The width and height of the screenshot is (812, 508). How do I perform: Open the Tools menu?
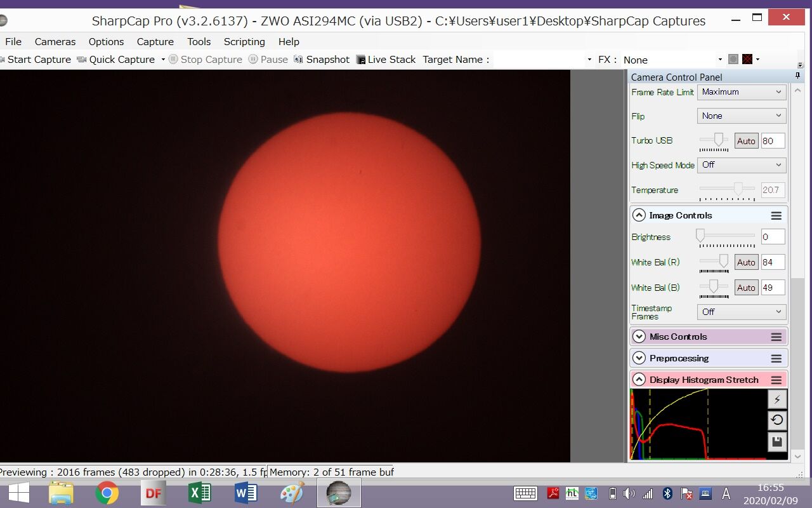pyautogui.click(x=199, y=41)
